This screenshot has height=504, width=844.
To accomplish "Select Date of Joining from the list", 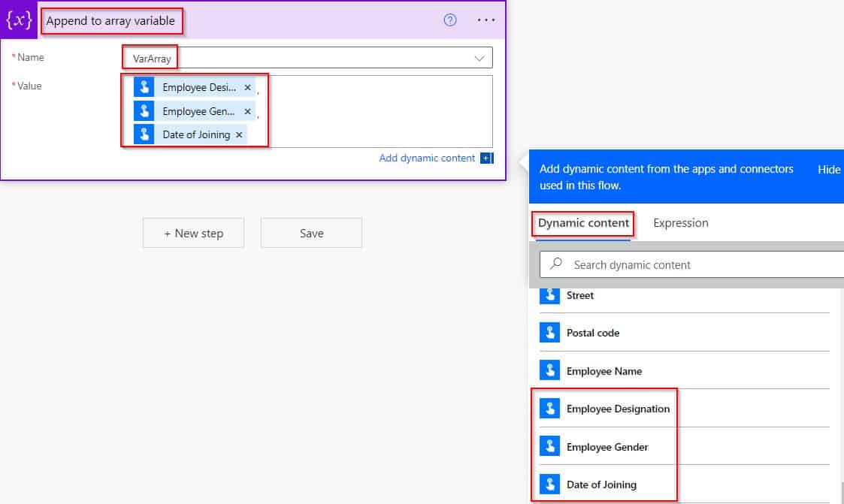I will [x=685, y=484].
